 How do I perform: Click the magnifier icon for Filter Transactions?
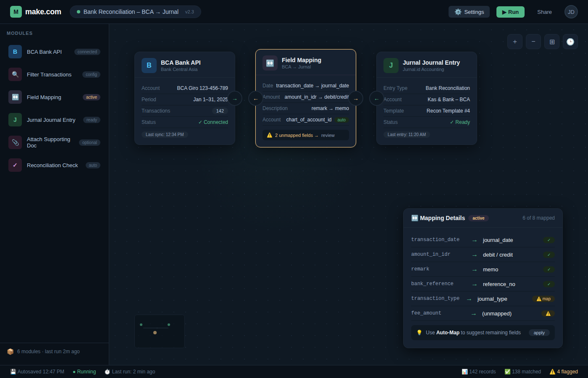[15, 74]
